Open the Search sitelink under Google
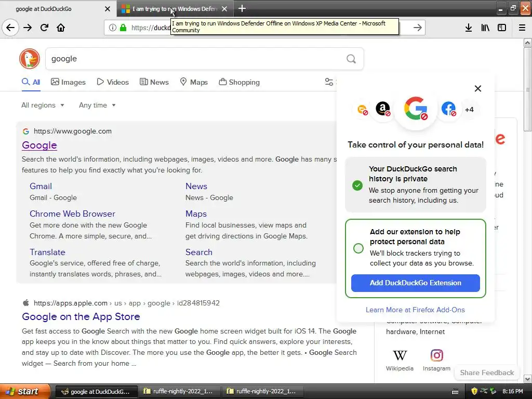Screen dimensions: 532x399 (x=199, y=252)
